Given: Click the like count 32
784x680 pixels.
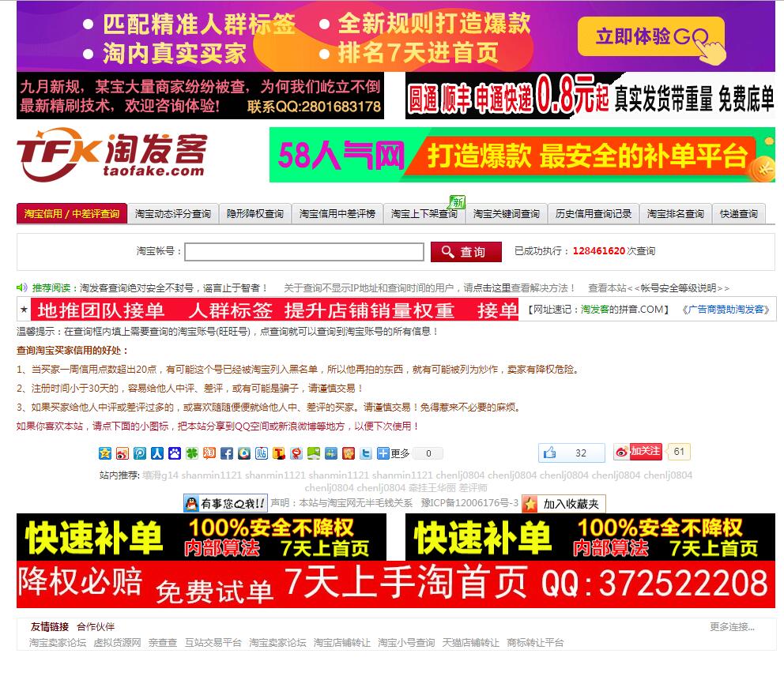Looking at the screenshot, I should pos(581,453).
